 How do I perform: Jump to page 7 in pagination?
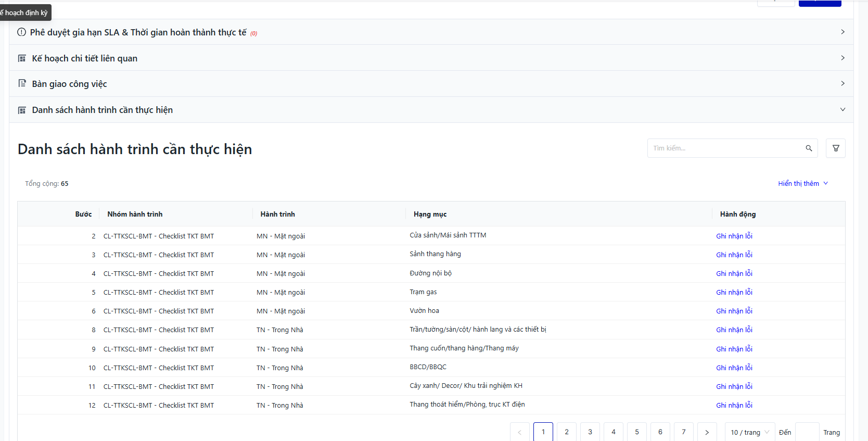684,432
